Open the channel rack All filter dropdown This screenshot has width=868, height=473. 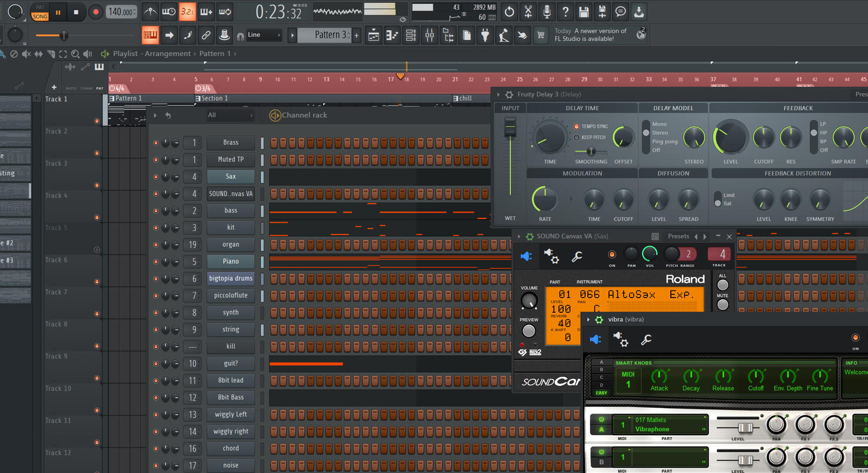click(x=230, y=115)
